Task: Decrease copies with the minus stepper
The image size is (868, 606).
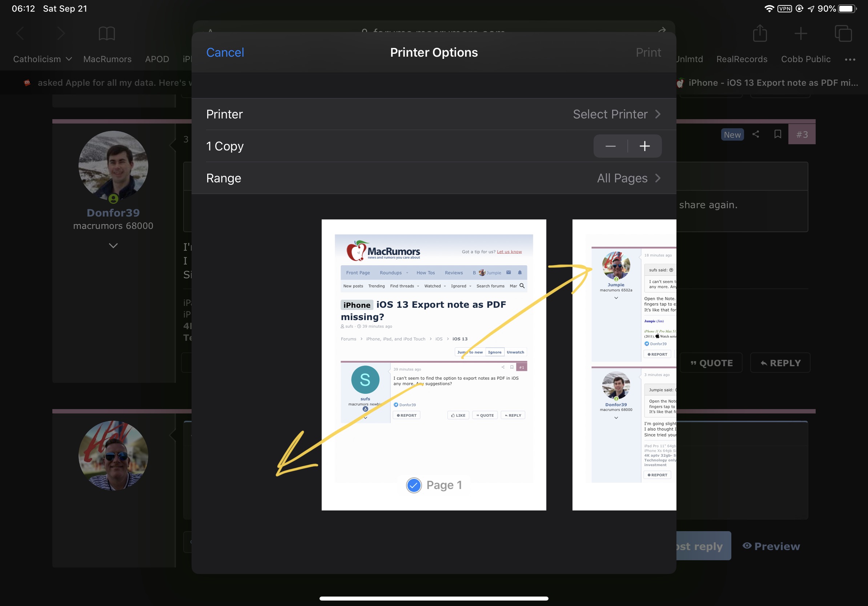Action: coord(610,146)
